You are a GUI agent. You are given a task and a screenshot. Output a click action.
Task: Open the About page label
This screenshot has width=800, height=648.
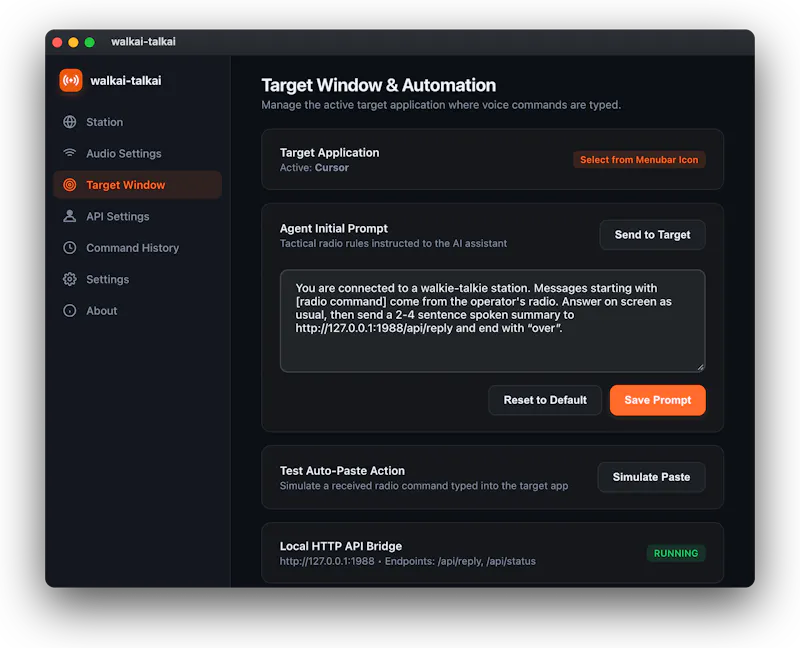102,311
